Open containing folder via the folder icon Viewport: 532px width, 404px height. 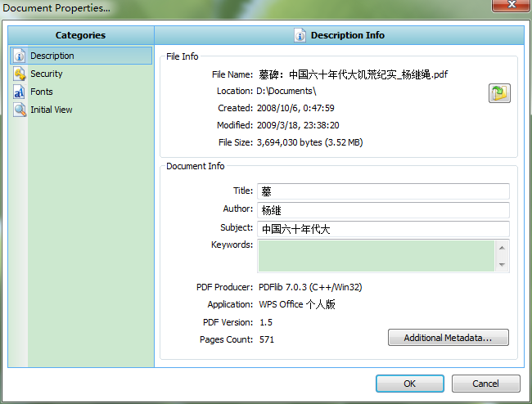(499, 93)
